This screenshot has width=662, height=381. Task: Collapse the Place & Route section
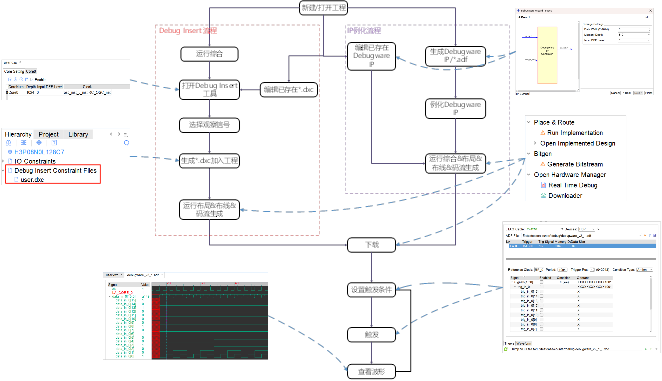pos(529,122)
